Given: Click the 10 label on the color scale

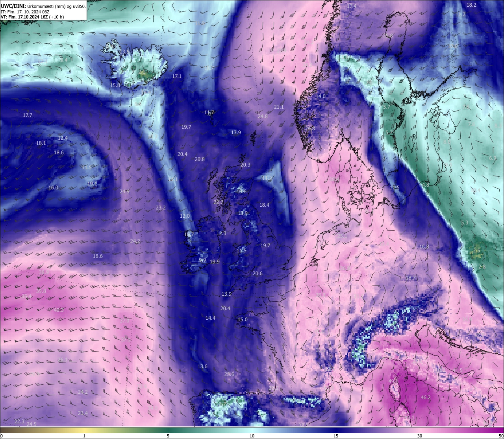Looking at the screenshot, I should (x=252, y=436).
